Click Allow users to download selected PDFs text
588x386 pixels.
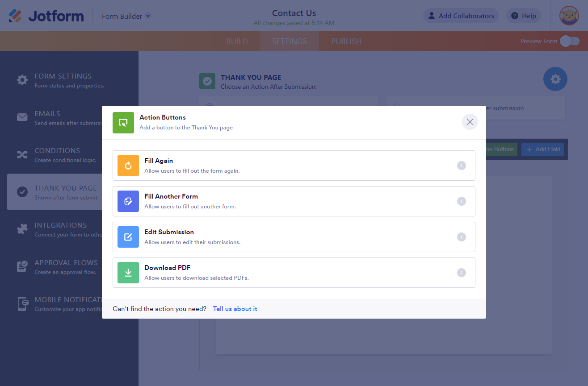point(197,278)
